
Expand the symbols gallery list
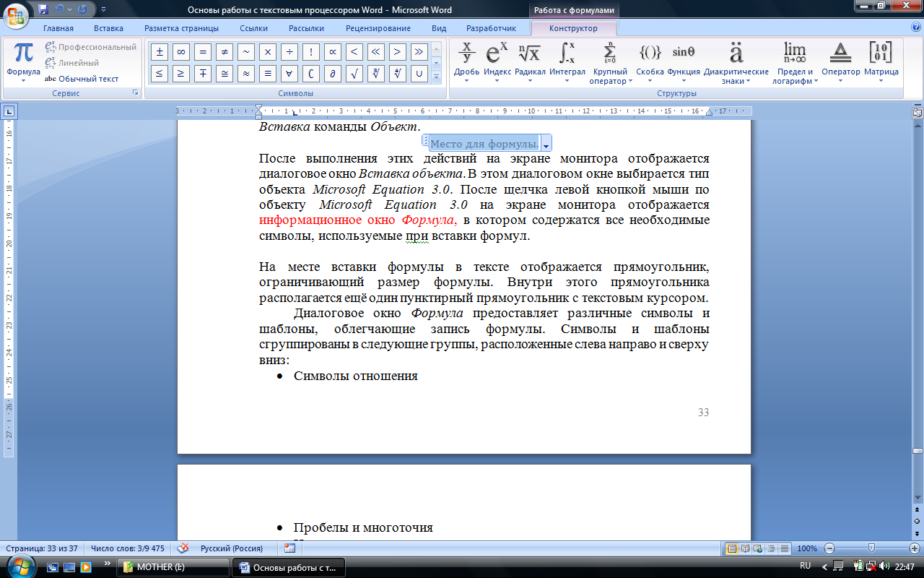[436, 77]
